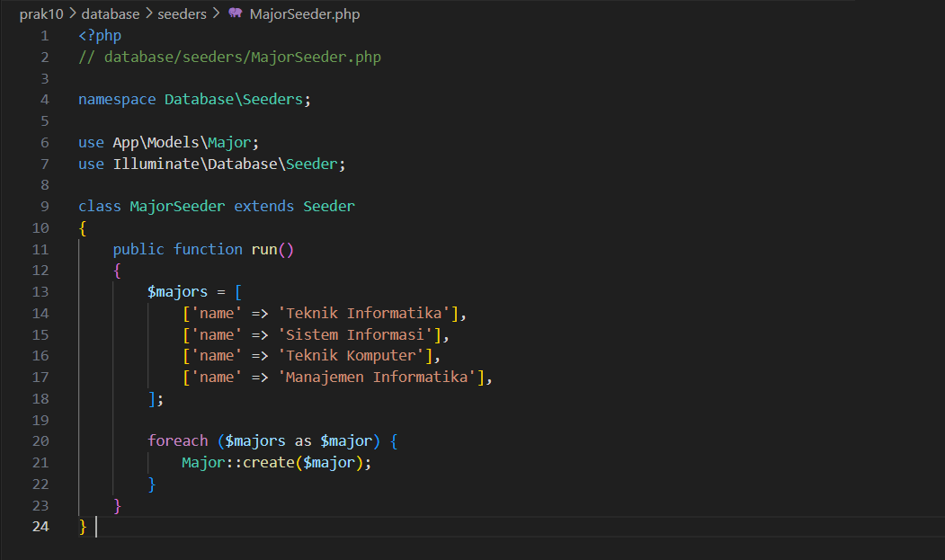Select the MajorSeeder.php breadcrumb item

pos(305,14)
